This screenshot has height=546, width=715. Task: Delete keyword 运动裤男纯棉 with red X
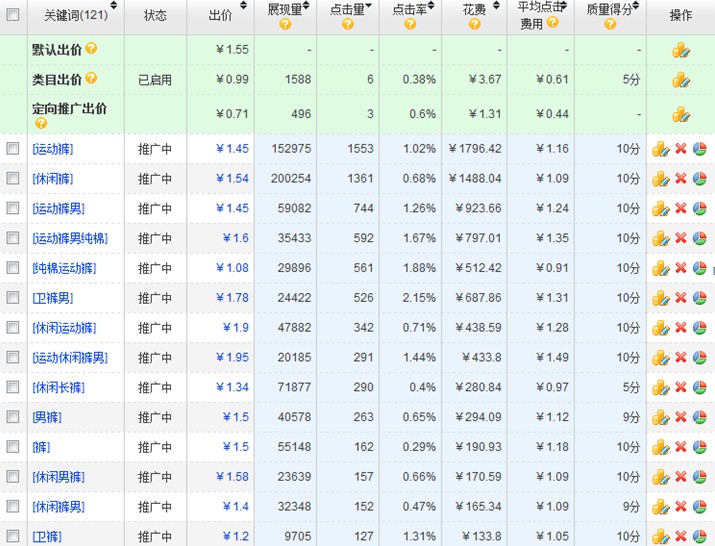681,238
